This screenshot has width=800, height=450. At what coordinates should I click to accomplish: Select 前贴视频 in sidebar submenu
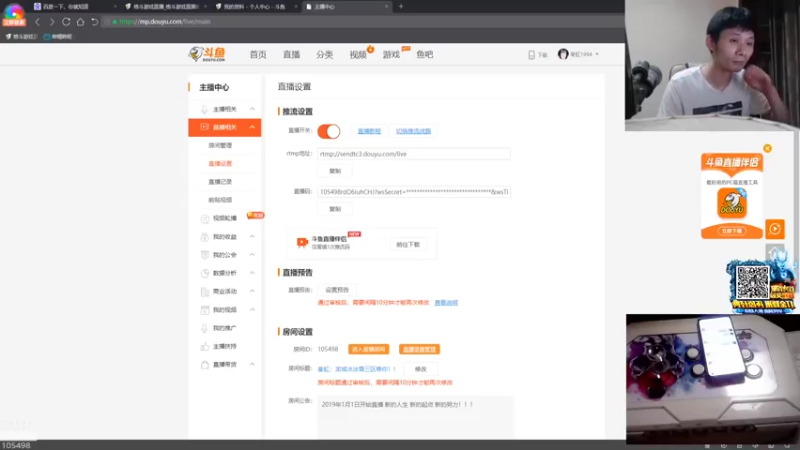(220, 200)
